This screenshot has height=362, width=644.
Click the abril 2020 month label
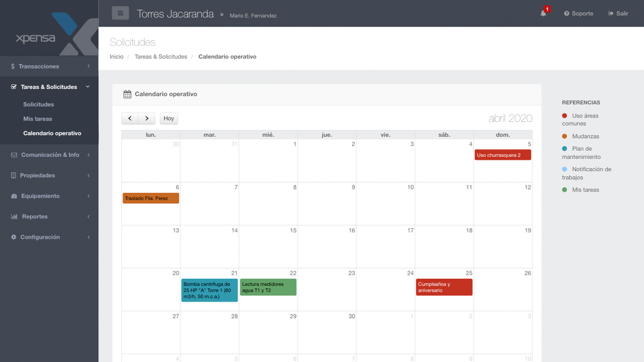coord(511,118)
